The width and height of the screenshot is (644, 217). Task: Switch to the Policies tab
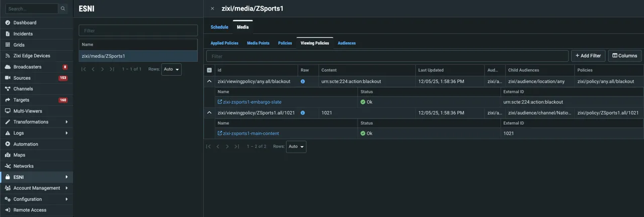[x=285, y=43]
